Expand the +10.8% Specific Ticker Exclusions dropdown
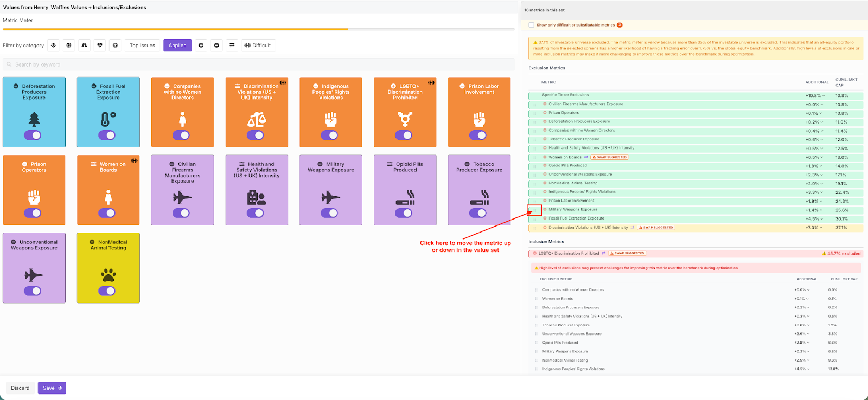The image size is (868, 400). coord(824,96)
